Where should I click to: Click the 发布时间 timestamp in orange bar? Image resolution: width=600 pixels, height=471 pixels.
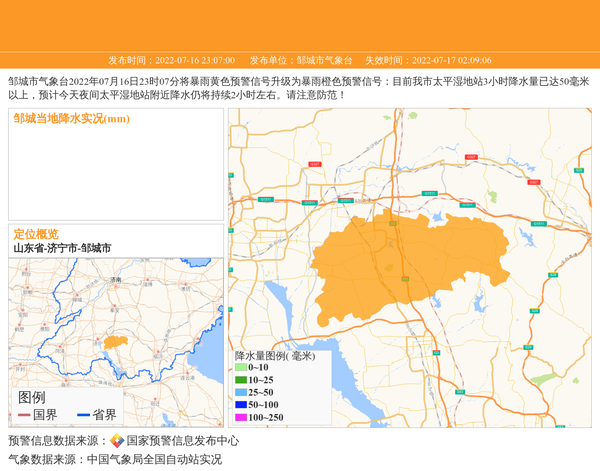coord(171,60)
